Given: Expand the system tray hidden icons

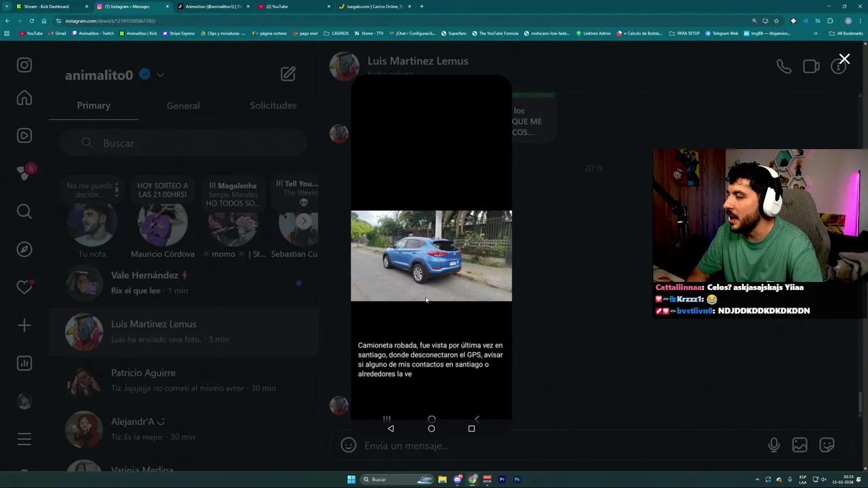Looking at the screenshot, I should pos(757,480).
